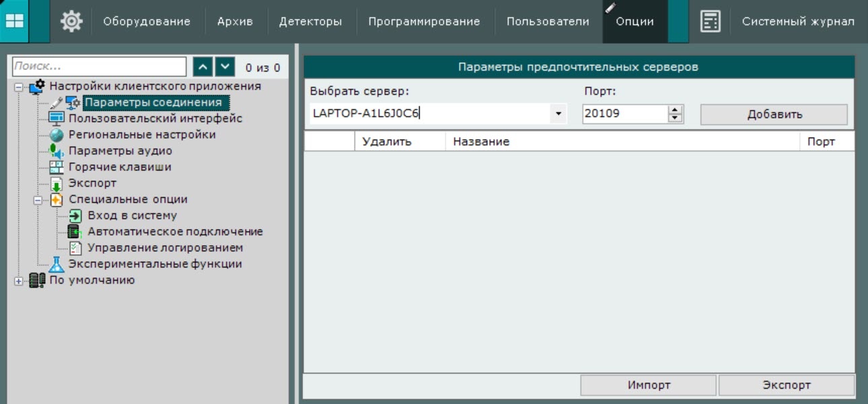This screenshot has width=868, height=404.
Task: Open the server selection dropdown arrow
Action: click(558, 114)
